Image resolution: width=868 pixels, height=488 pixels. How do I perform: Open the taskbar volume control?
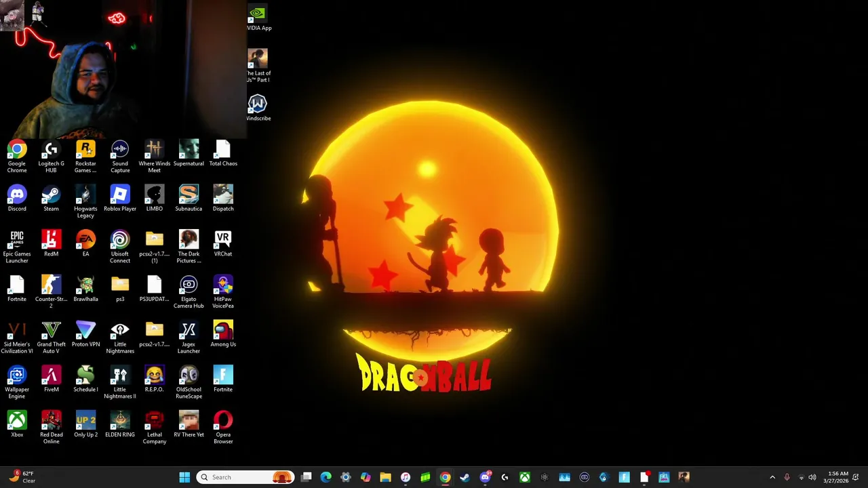tap(812, 477)
